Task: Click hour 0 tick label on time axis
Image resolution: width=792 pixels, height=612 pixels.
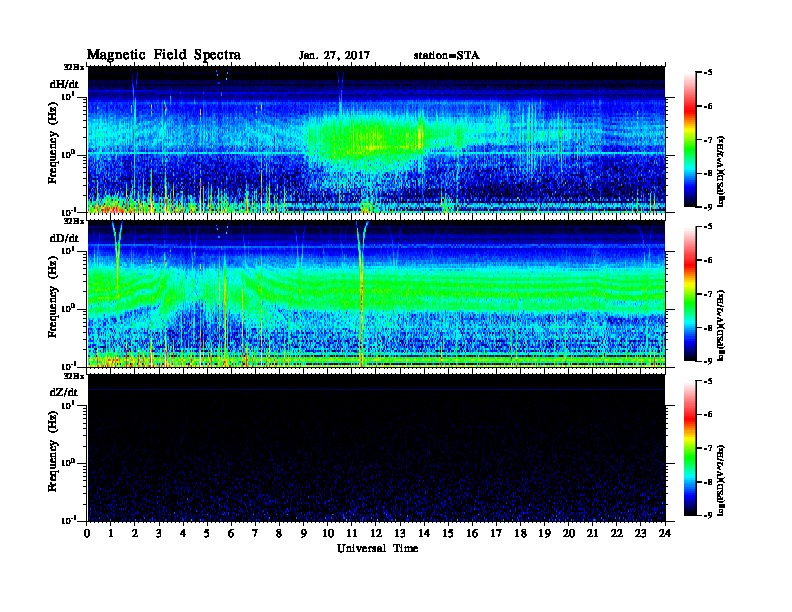Action: [x=87, y=533]
